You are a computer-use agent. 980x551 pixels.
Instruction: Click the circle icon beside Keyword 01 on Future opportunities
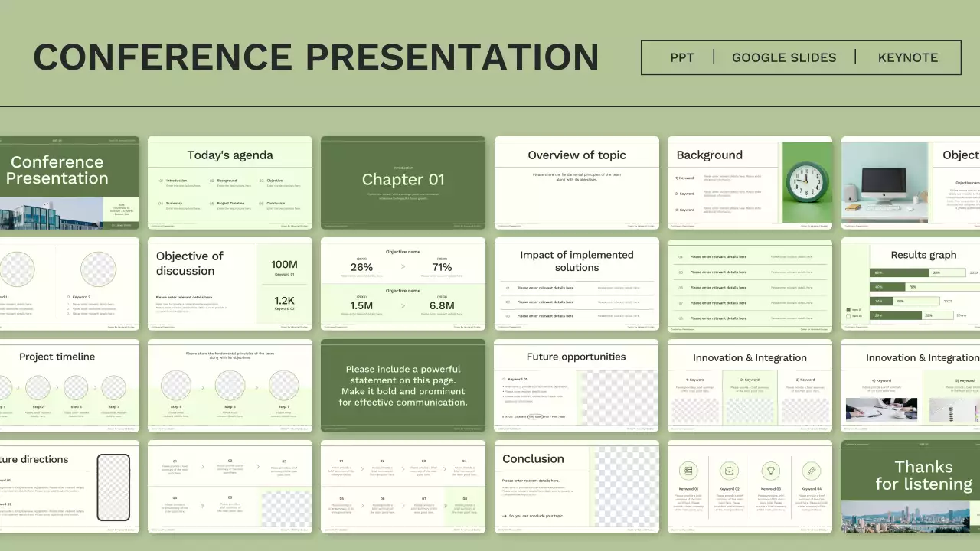pos(504,379)
